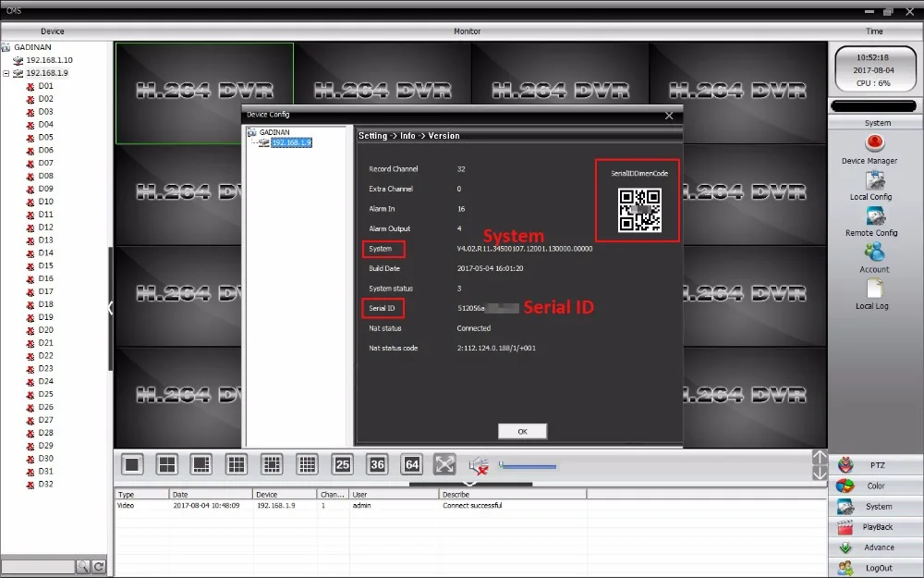924x578 pixels.
Task: Select channel D13
Action: tap(45, 240)
